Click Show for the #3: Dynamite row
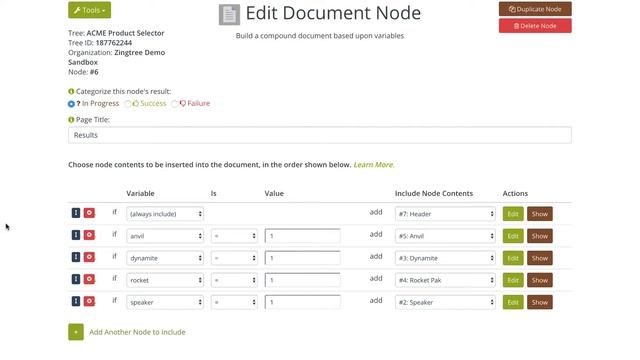Image resolution: width=640 pixels, height=360 pixels. coord(540,258)
